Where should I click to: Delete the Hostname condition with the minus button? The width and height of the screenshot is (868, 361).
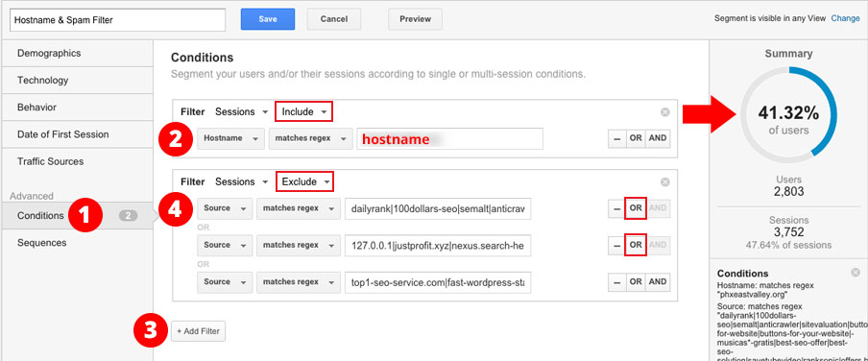pos(616,138)
